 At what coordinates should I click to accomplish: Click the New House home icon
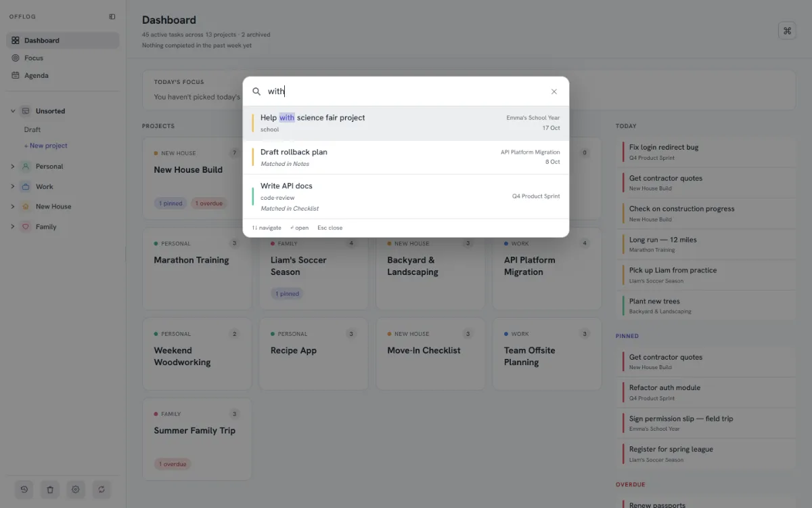coord(26,207)
